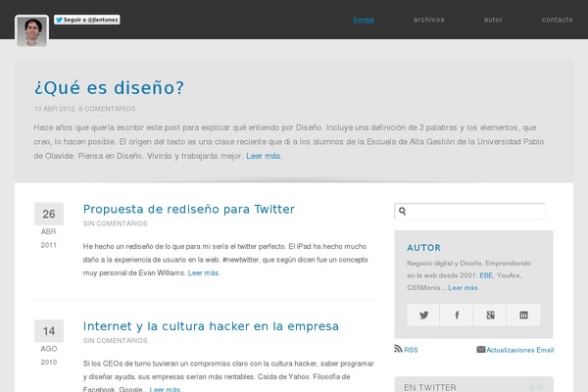
Task: Click the AUTOR sidebar heading
Action: click(x=423, y=248)
